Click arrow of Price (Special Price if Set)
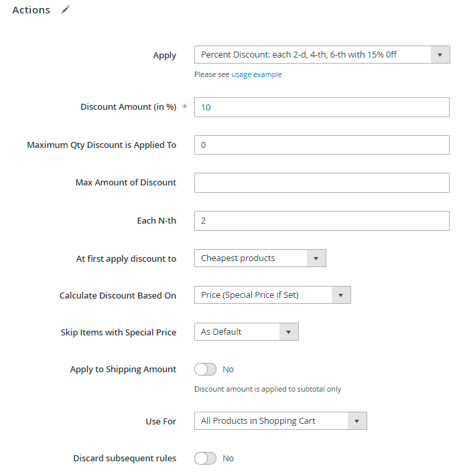Image resolution: width=459 pixels, height=476 pixels. (341, 295)
